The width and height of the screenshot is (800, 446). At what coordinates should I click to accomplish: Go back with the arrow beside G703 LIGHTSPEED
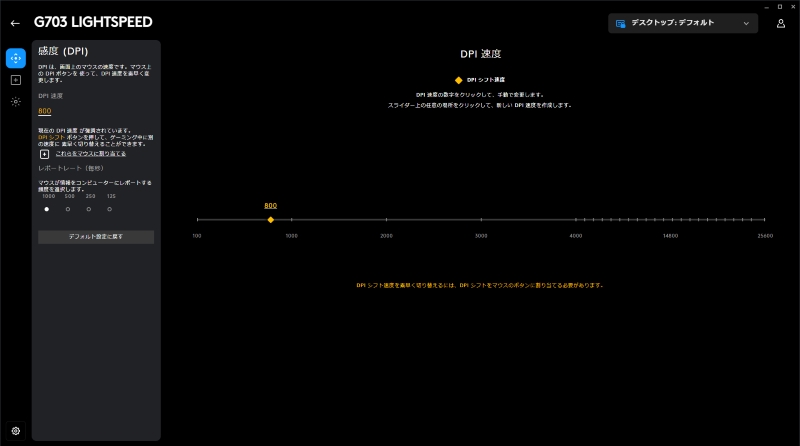click(x=15, y=23)
